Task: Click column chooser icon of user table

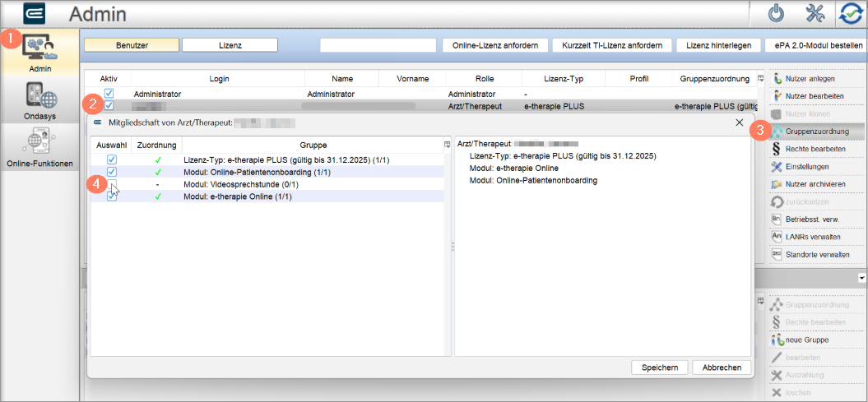Action: [x=760, y=79]
